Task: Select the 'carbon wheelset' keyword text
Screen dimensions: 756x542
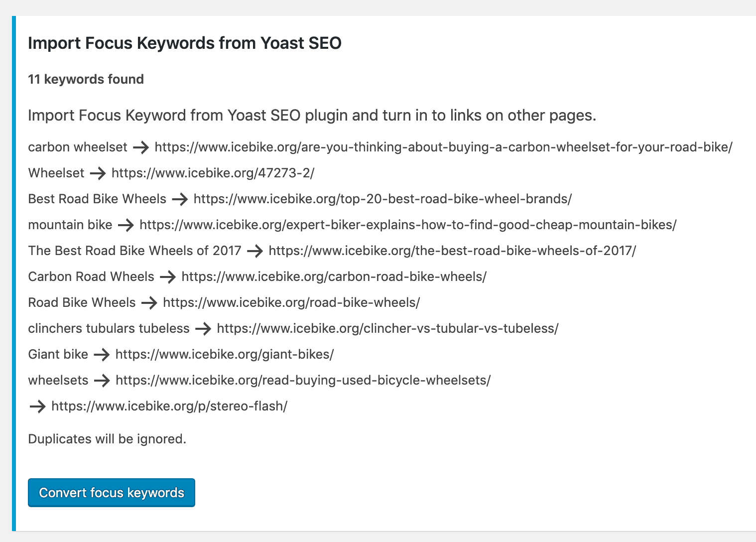Action: (78, 147)
